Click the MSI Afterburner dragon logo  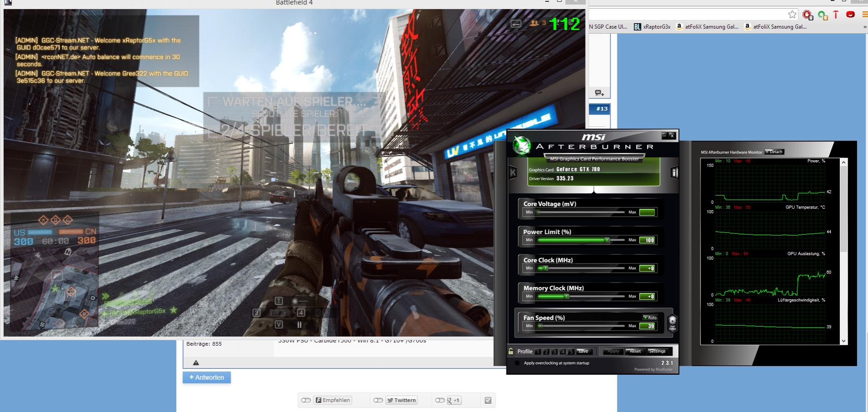click(x=521, y=146)
